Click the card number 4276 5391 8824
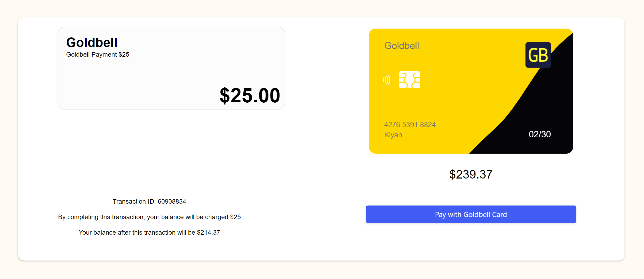644x279 pixels. pos(410,125)
